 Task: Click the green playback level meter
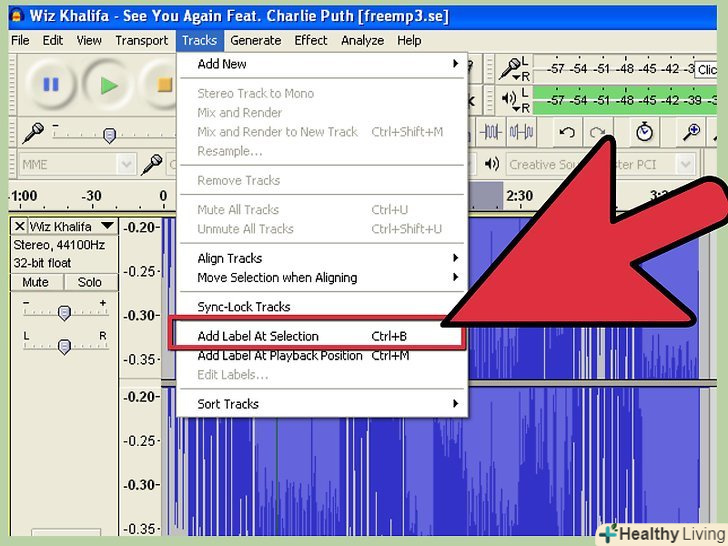(624, 100)
